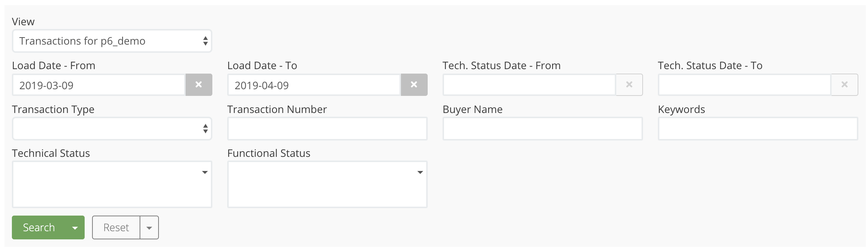Click the Tech. Status Date - From input

pyautogui.click(x=529, y=85)
